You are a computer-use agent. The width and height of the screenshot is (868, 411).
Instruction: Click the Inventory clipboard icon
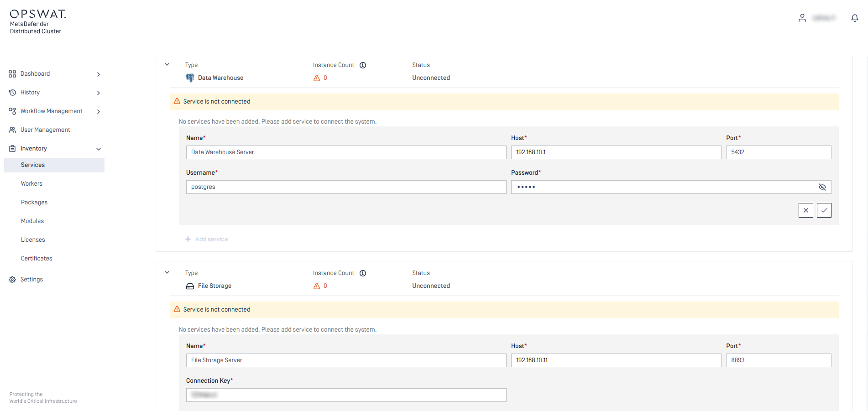(12, 149)
